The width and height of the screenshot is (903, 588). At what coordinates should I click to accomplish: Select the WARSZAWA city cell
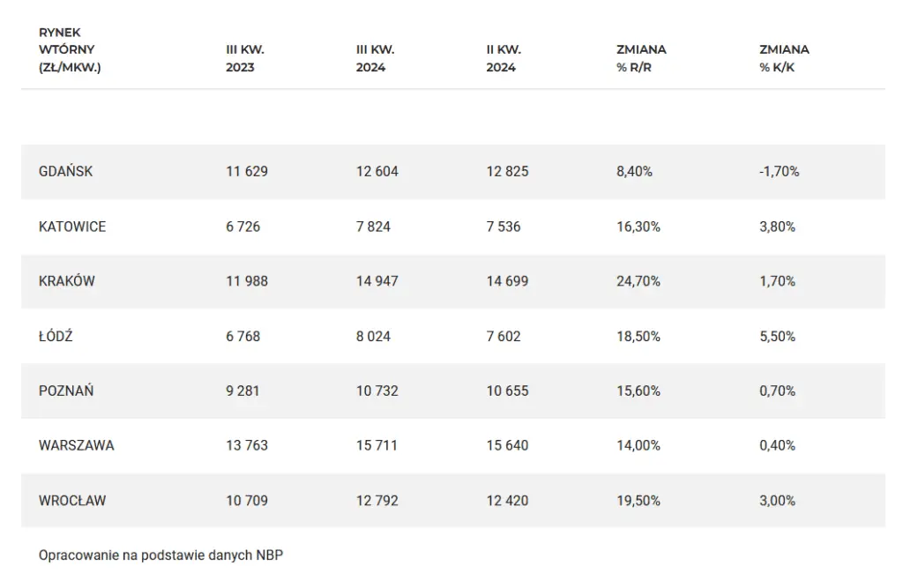[x=77, y=445]
